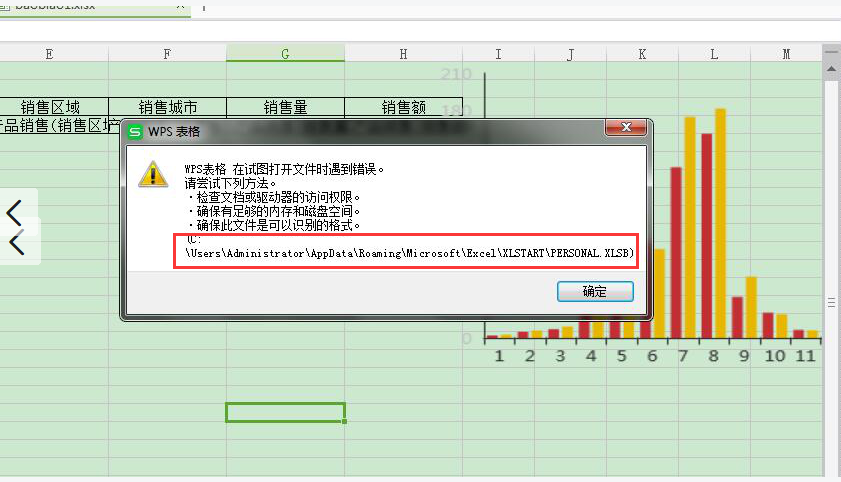This screenshot has width=841, height=482.
Task: Click the warning icon in the dialog
Action: point(153,174)
